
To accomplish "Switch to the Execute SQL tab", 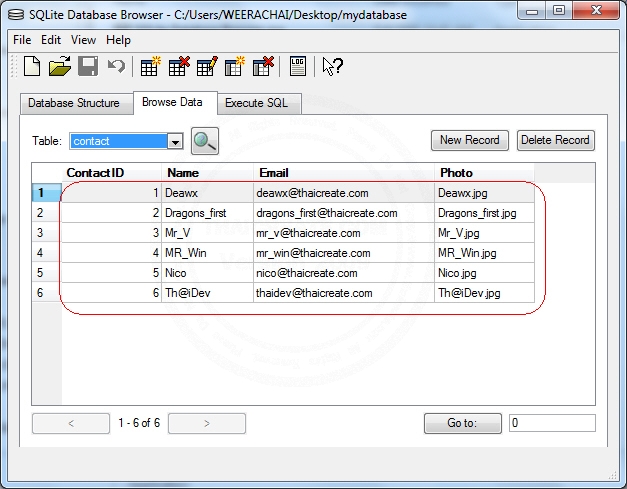I will pos(259,104).
